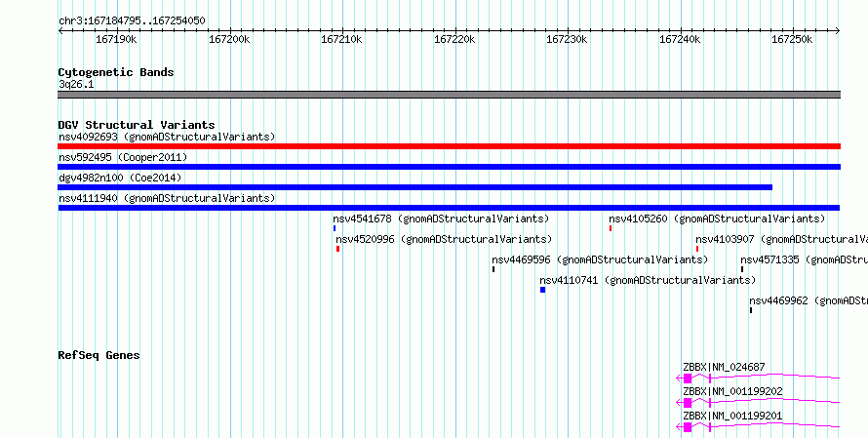
Task: Open the nsv4469596 label text
Action: point(600,259)
